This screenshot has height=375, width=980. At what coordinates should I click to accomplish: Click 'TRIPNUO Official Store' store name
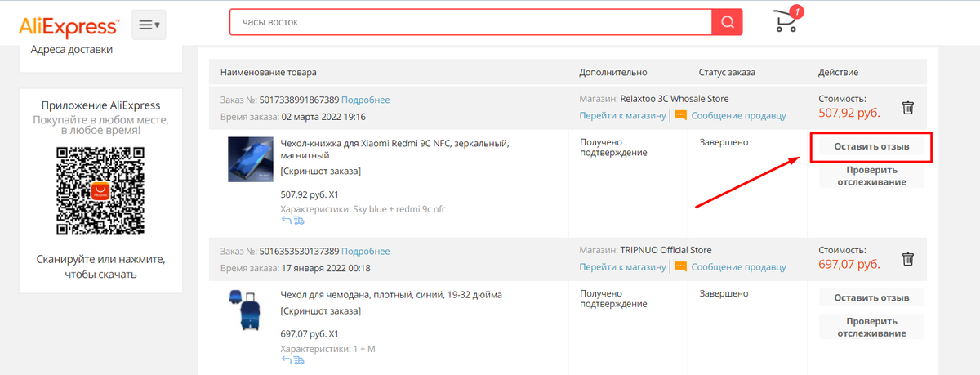click(x=666, y=250)
